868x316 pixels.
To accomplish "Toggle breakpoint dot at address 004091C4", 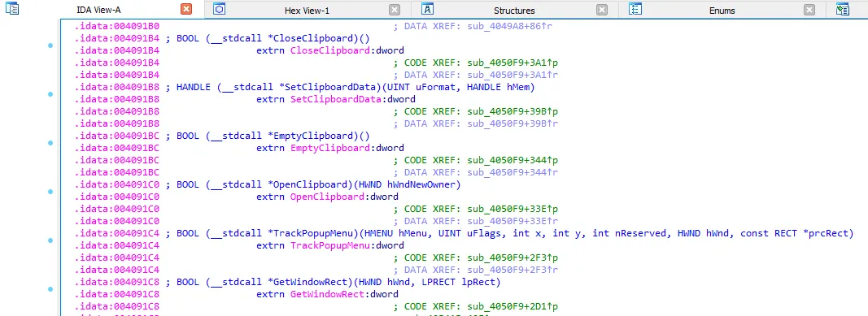I will 50,240.
